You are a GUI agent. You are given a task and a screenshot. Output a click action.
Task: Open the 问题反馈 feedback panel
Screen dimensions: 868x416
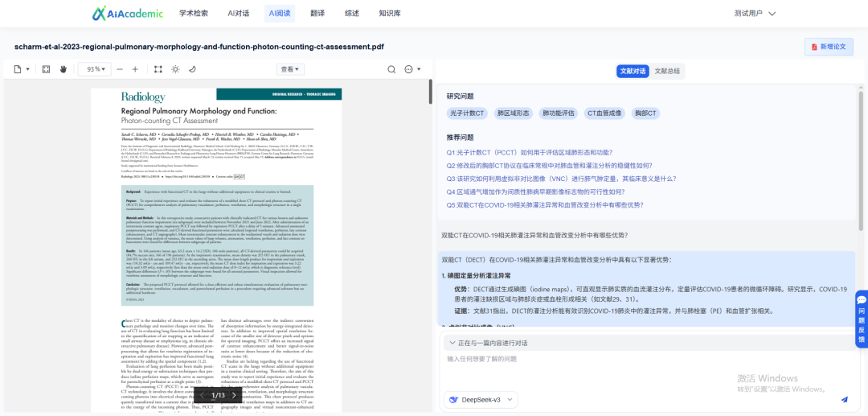pyautogui.click(x=862, y=319)
